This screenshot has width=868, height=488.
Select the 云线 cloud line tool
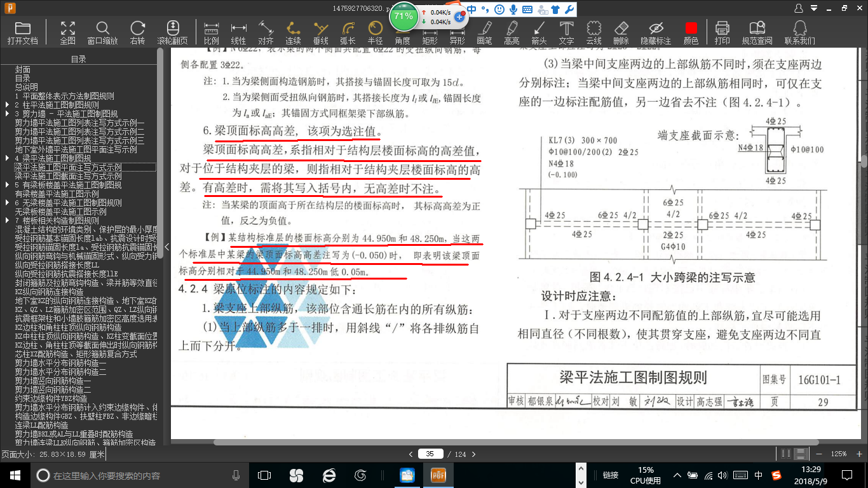pos(593,32)
